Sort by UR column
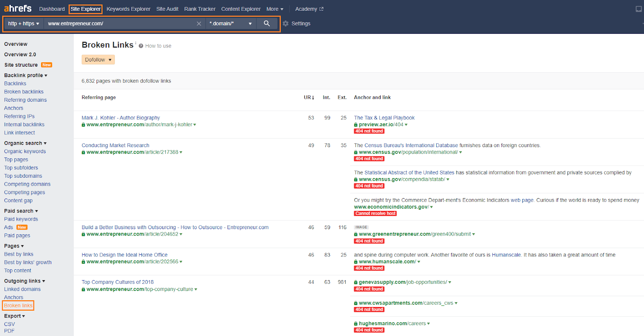Image resolution: width=644 pixels, height=336 pixels. point(309,98)
